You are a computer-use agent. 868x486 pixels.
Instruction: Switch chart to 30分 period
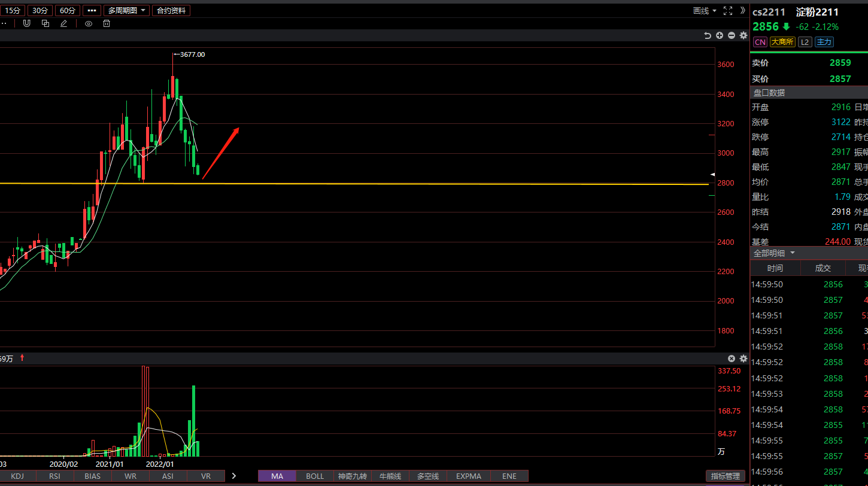coord(40,11)
